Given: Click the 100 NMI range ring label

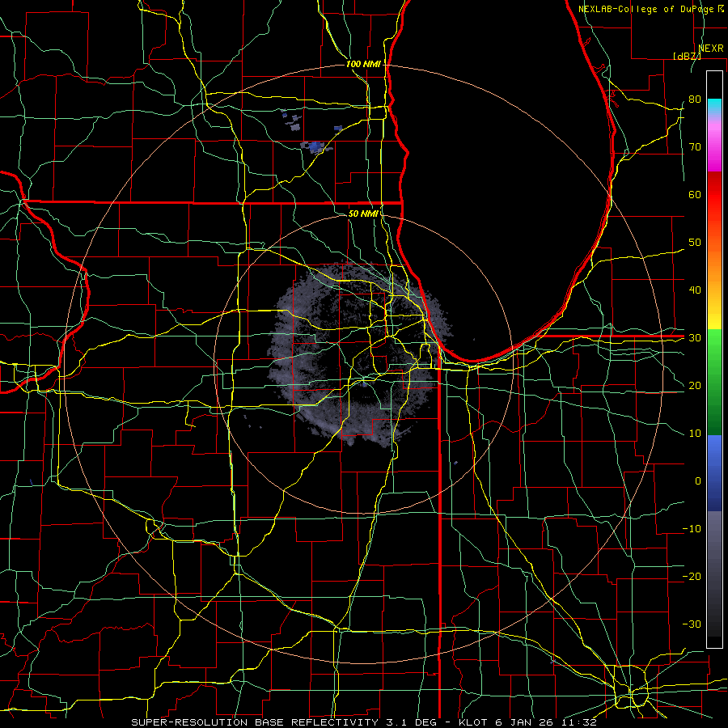Looking at the screenshot, I should coord(363,64).
